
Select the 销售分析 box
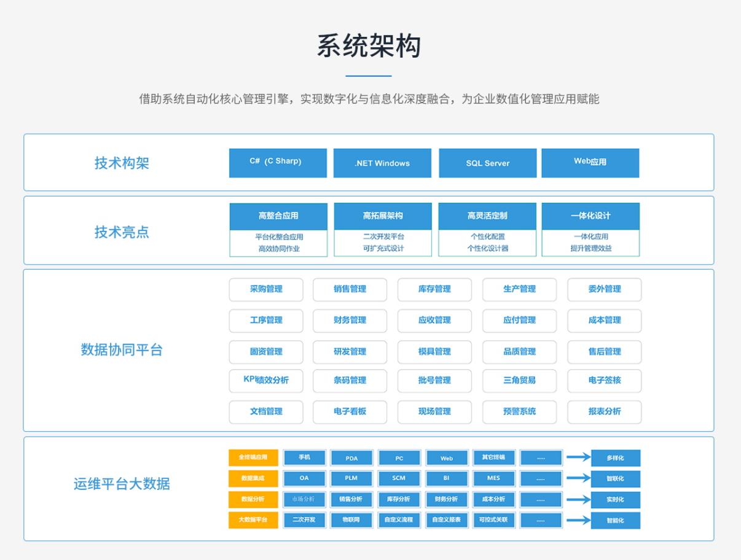click(x=351, y=499)
